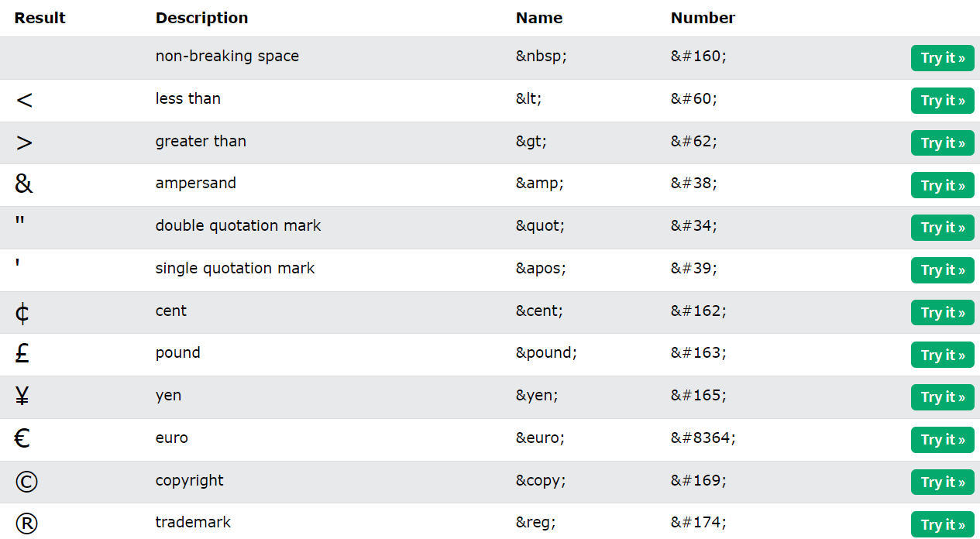Click the ampersand symbol result
The height and width of the screenshot is (539, 980).
(x=24, y=184)
